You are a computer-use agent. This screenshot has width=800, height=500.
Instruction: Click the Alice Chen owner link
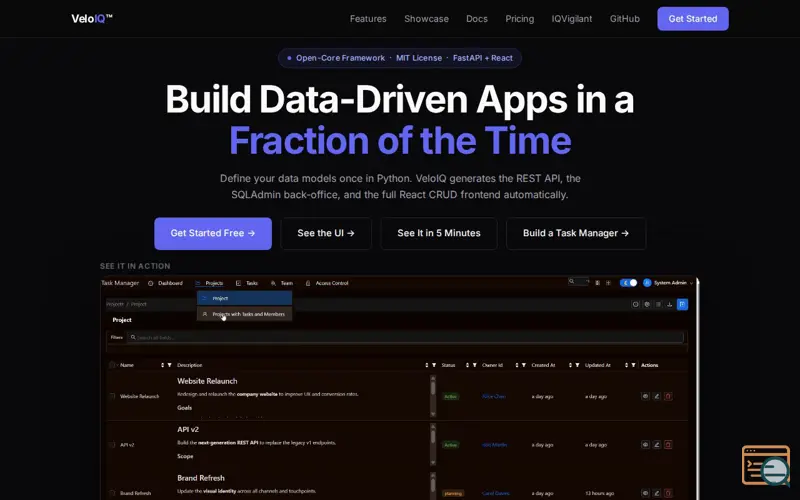point(493,396)
